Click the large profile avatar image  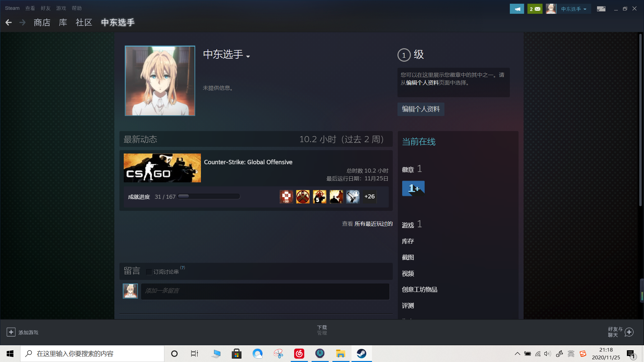[x=160, y=81]
